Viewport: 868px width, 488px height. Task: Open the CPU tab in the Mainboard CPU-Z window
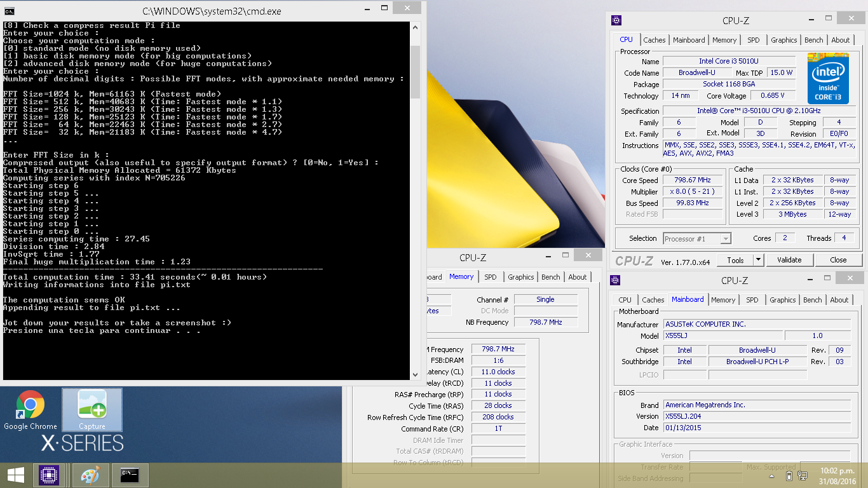625,300
